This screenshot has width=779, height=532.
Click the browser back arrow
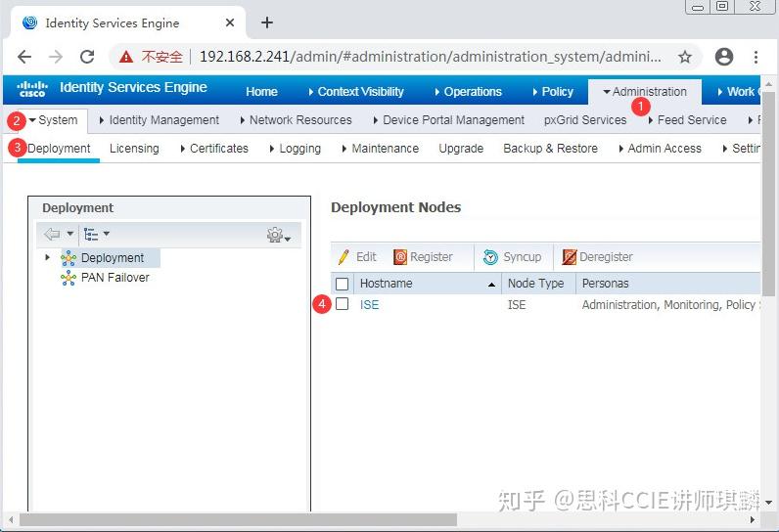[x=24, y=57]
